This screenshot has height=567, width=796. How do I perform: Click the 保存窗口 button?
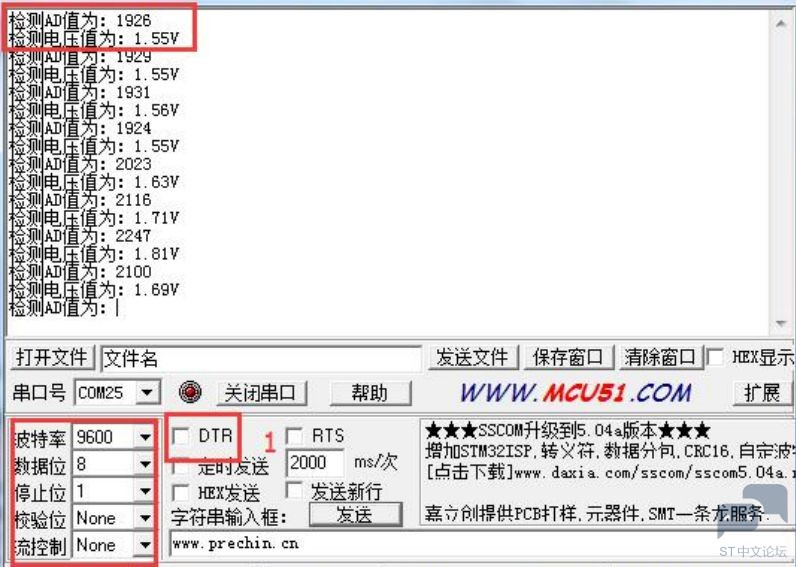567,357
